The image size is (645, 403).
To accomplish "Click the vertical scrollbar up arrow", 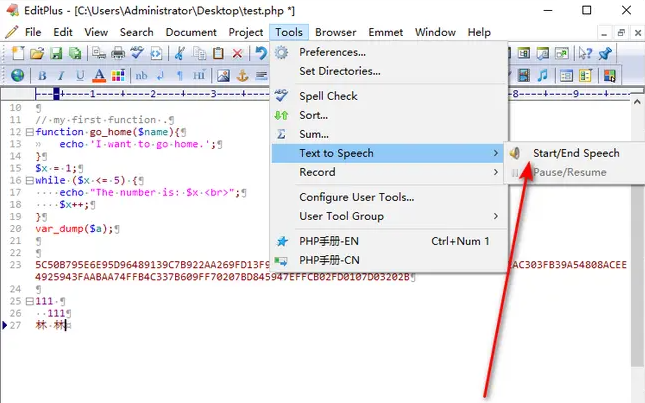I will tap(637, 101).
